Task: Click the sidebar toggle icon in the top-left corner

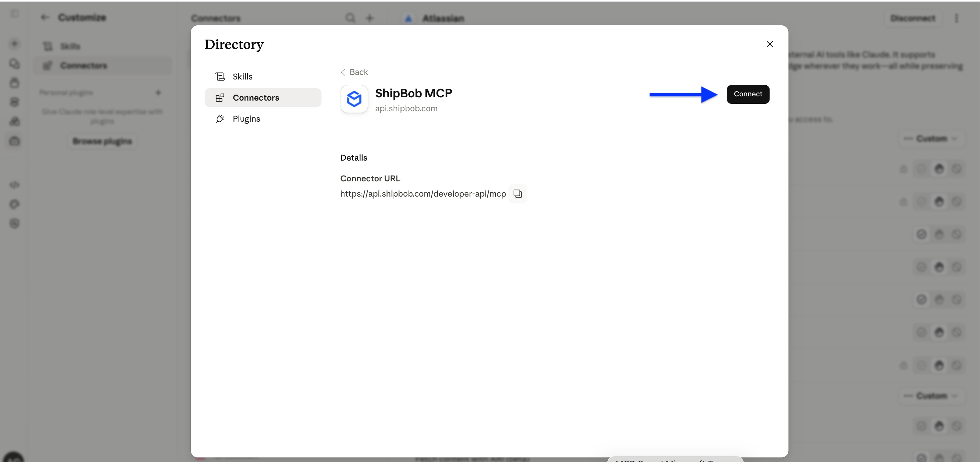Action: point(15,14)
